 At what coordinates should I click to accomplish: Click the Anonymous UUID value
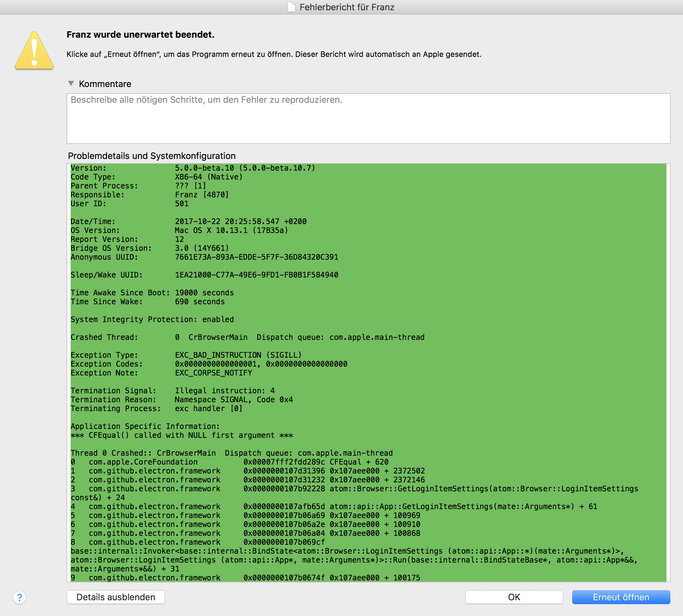click(256, 257)
